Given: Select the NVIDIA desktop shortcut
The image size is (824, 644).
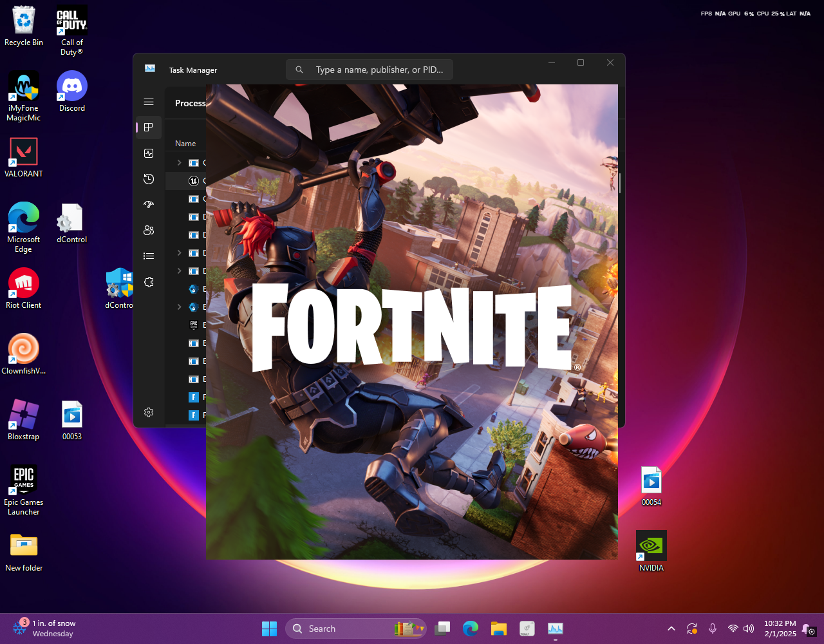Looking at the screenshot, I should pos(651,551).
